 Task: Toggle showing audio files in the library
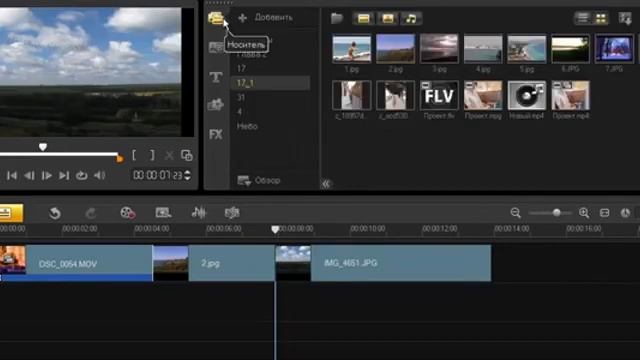[x=411, y=18]
